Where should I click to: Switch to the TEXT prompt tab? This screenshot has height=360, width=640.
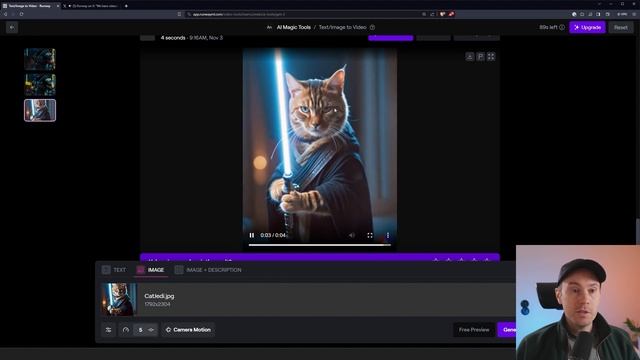[114, 270]
